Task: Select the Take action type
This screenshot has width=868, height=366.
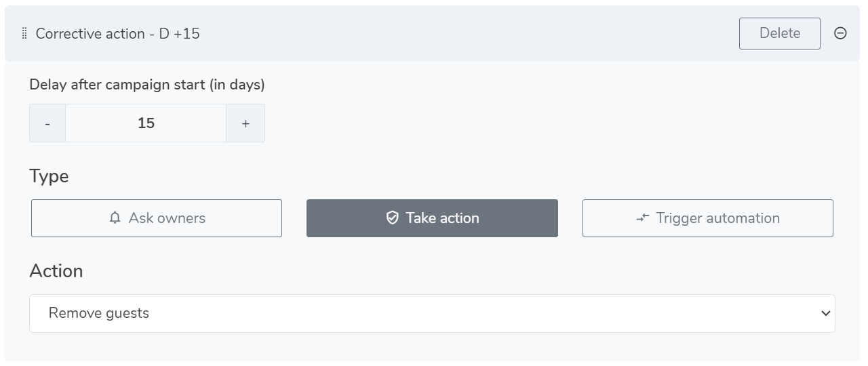Action: pos(432,218)
